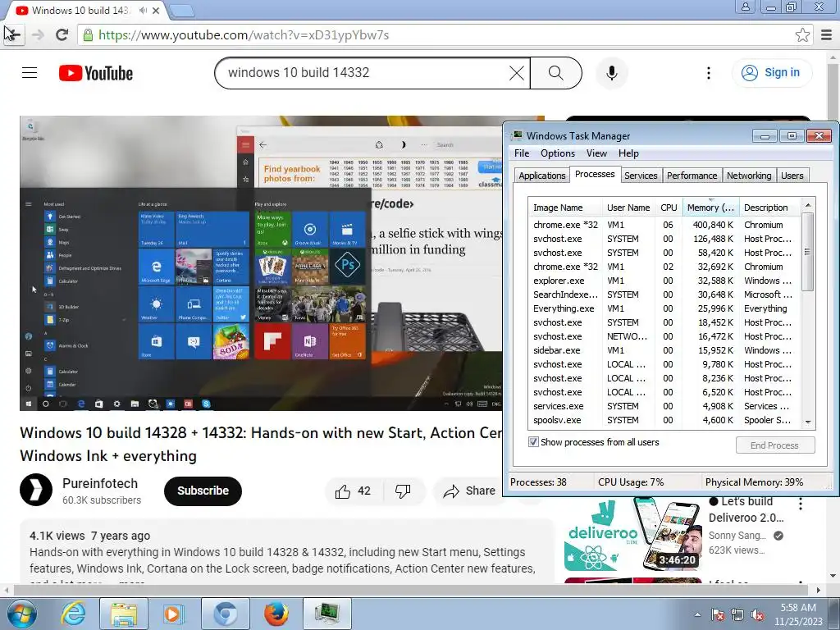Sort processes by Image Name column

[564, 208]
